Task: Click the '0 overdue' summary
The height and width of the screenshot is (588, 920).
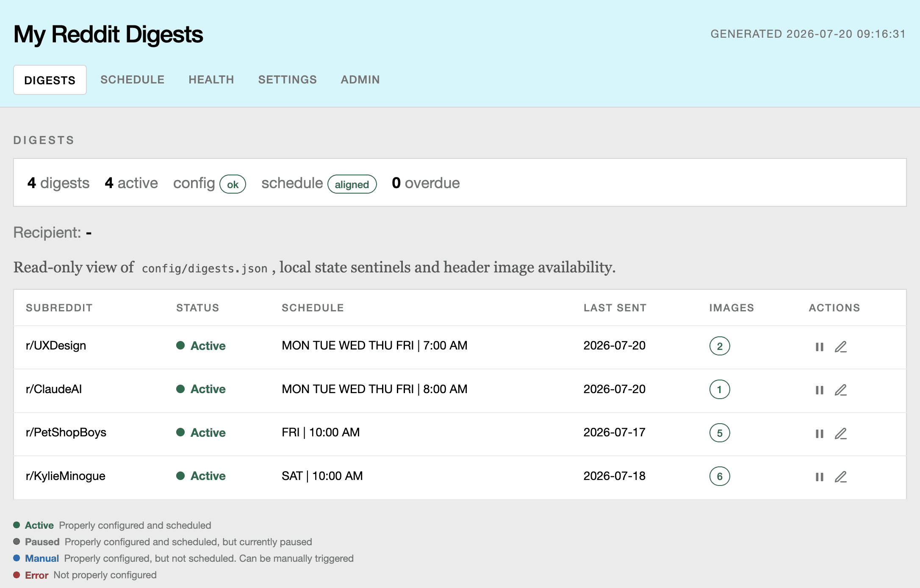Action: coord(426,183)
